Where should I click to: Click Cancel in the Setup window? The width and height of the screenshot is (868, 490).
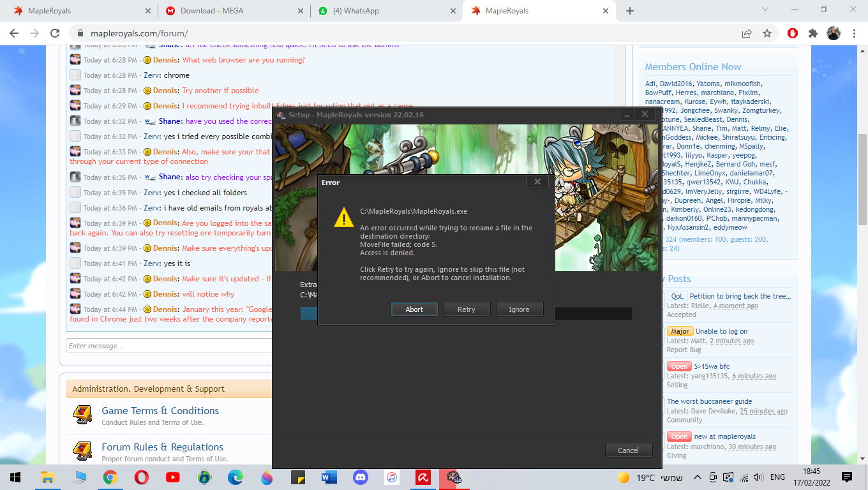(629, 450)
